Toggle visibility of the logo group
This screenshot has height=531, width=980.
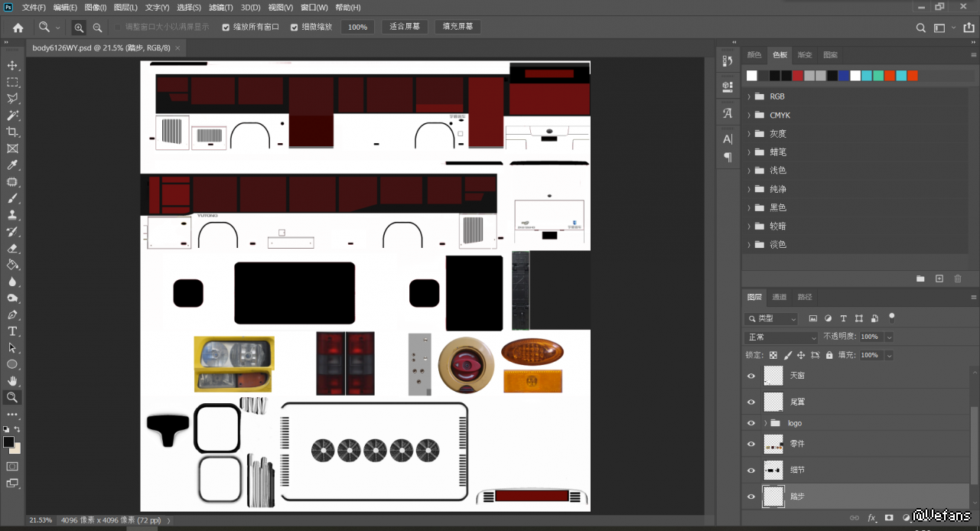pos(751,423)
